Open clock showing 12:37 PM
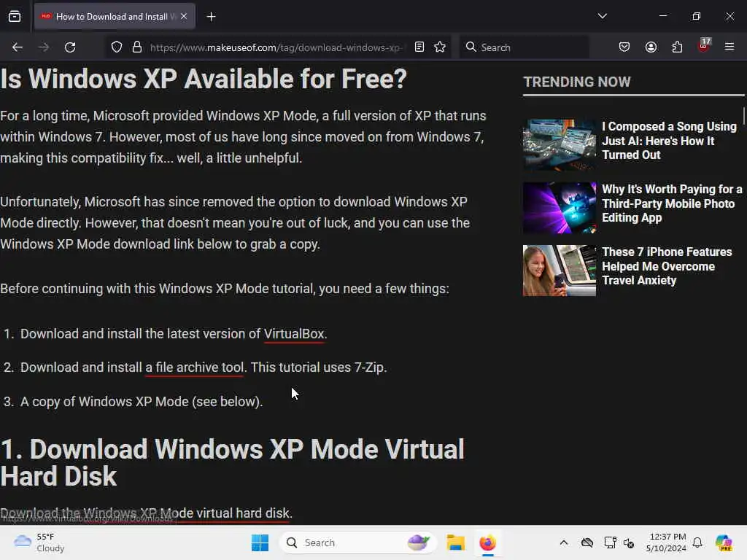This screenshot has height=560, width=747. point(666,542)
